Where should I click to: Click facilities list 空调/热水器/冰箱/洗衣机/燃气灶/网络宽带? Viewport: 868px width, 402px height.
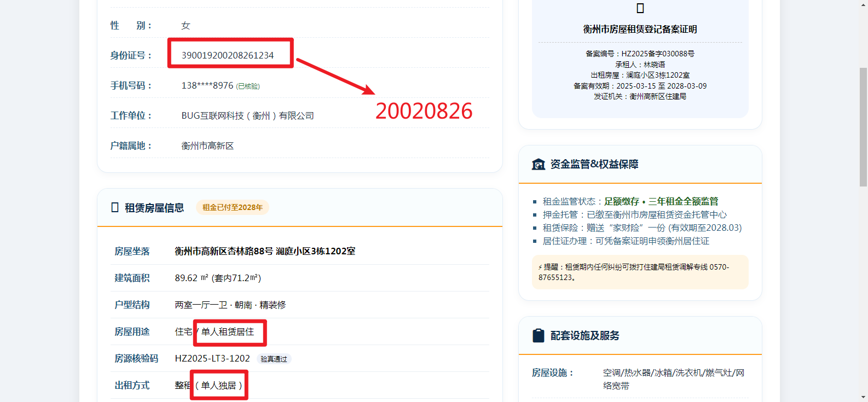(674, 379)
